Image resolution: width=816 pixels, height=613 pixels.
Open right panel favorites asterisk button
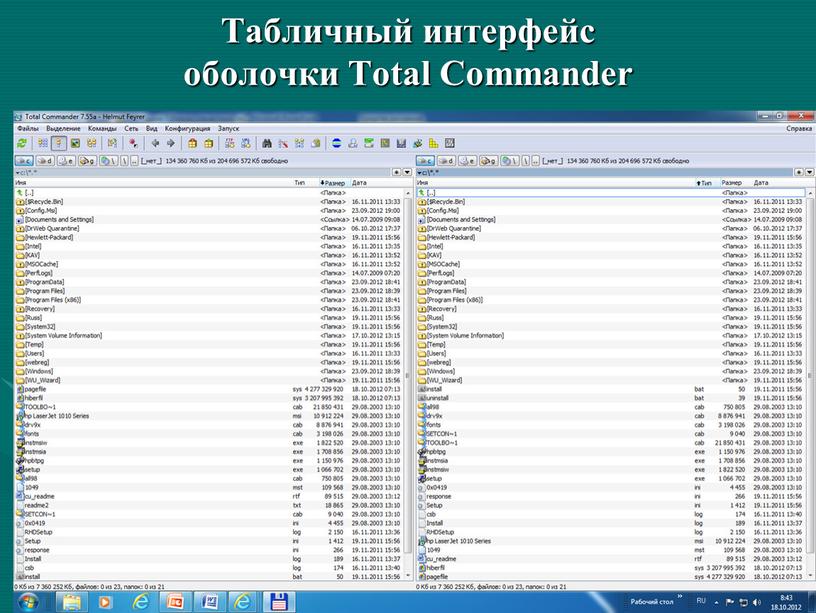click(799, 172)
